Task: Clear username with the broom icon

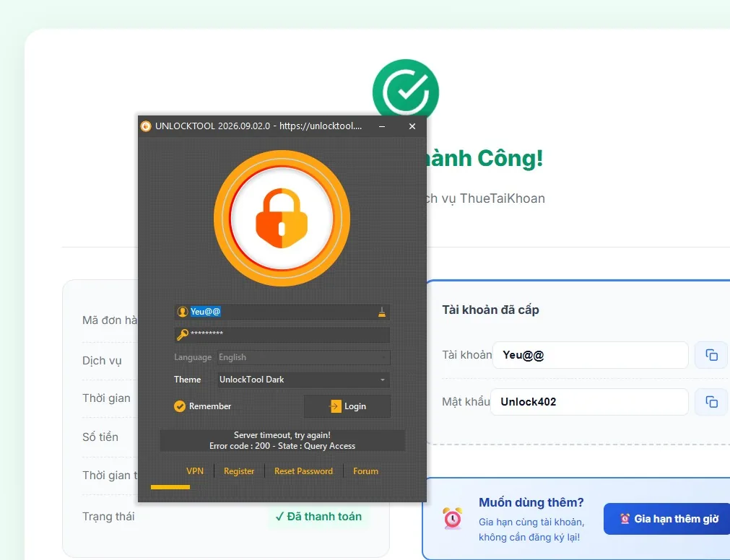Action: coord(382,312)
